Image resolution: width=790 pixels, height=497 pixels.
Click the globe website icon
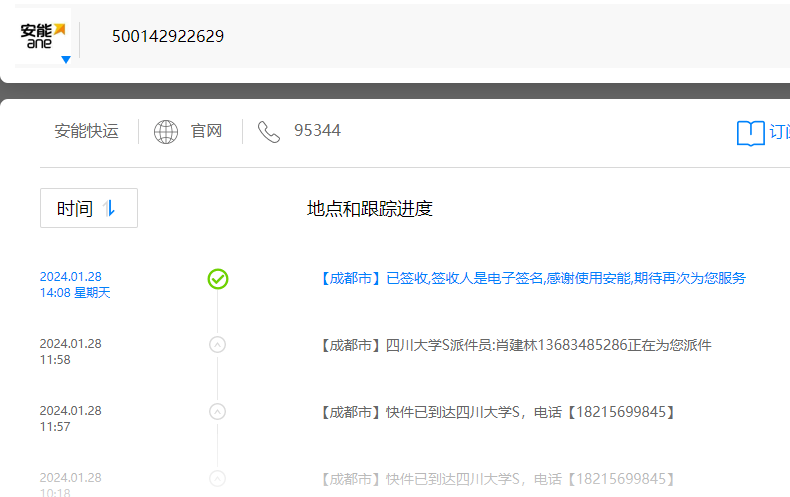pyautogui.click(x=166, y=132)
